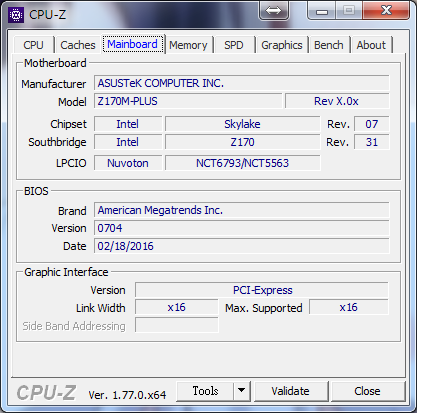Click the Skylake chipset value
The height and width of the screenshot is (418, 422).
tap(242, 124)
